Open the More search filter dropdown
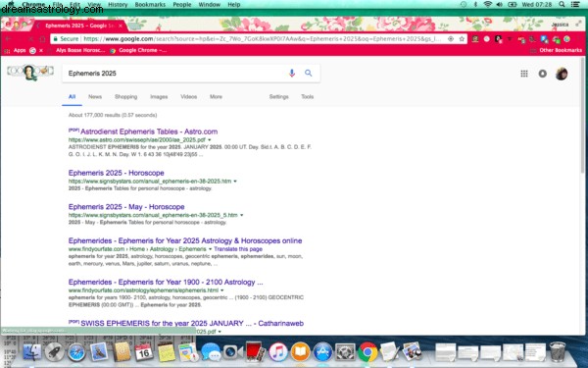 click(x=216, y=96)
